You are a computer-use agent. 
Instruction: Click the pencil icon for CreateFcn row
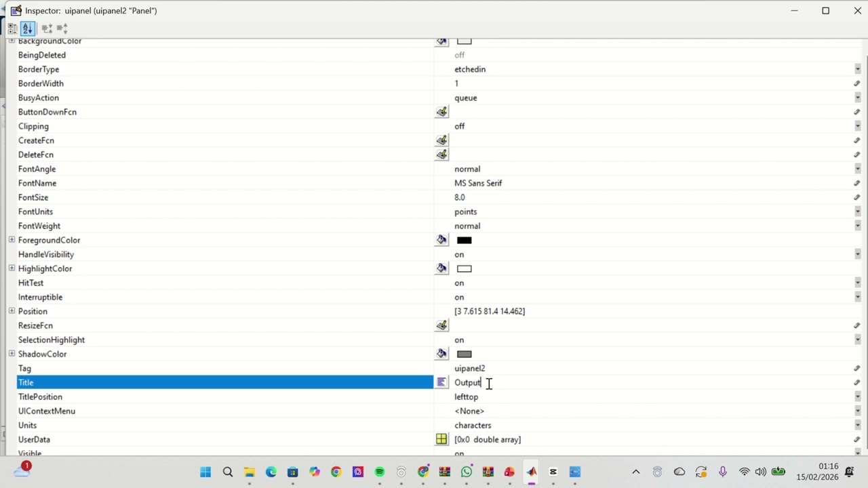click(x=857, y=140)
